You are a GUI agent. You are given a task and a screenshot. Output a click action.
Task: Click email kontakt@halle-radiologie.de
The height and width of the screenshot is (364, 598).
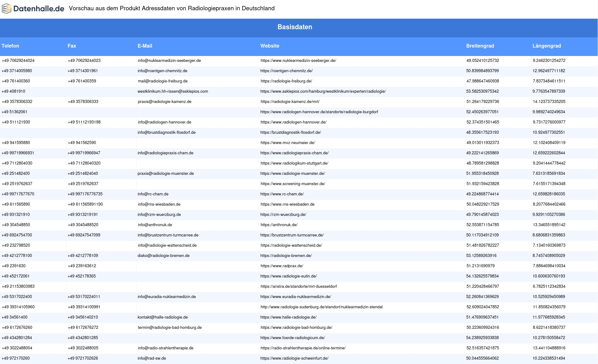point(163,317)
